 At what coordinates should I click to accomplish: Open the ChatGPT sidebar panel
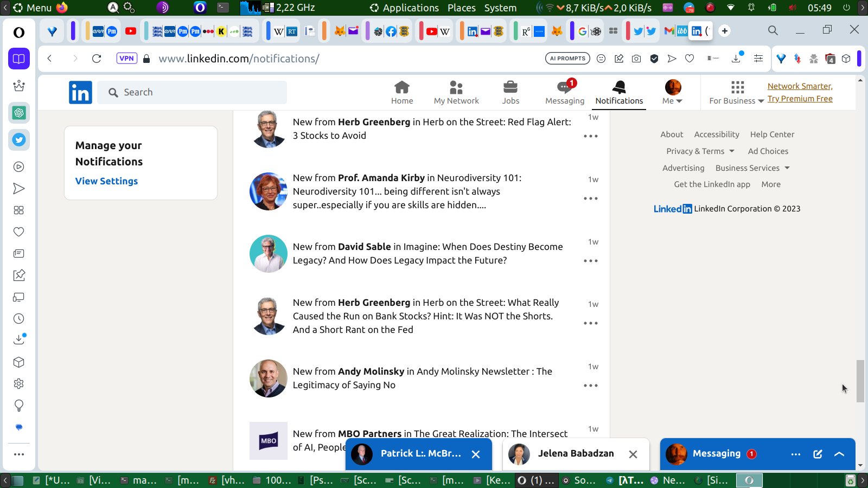(19, 113)
